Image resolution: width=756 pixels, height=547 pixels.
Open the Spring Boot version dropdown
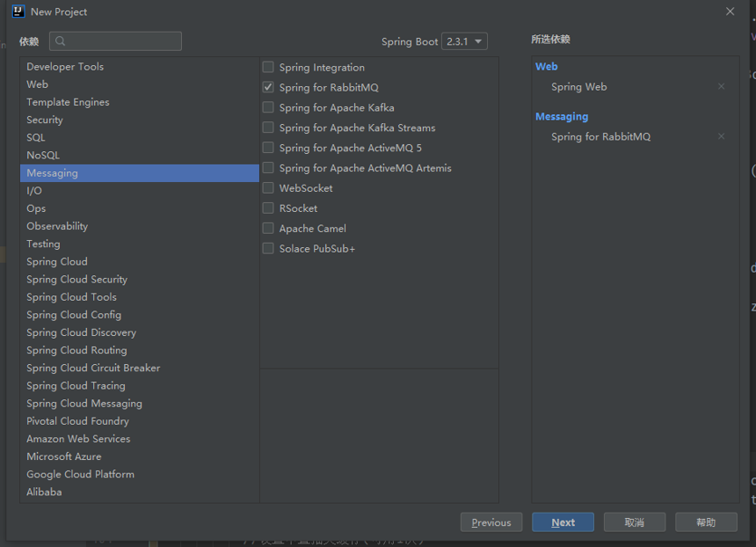(464, 41)
